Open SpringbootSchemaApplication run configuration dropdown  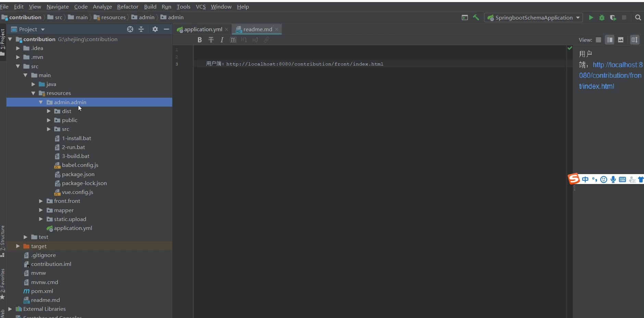pos(534,17)
